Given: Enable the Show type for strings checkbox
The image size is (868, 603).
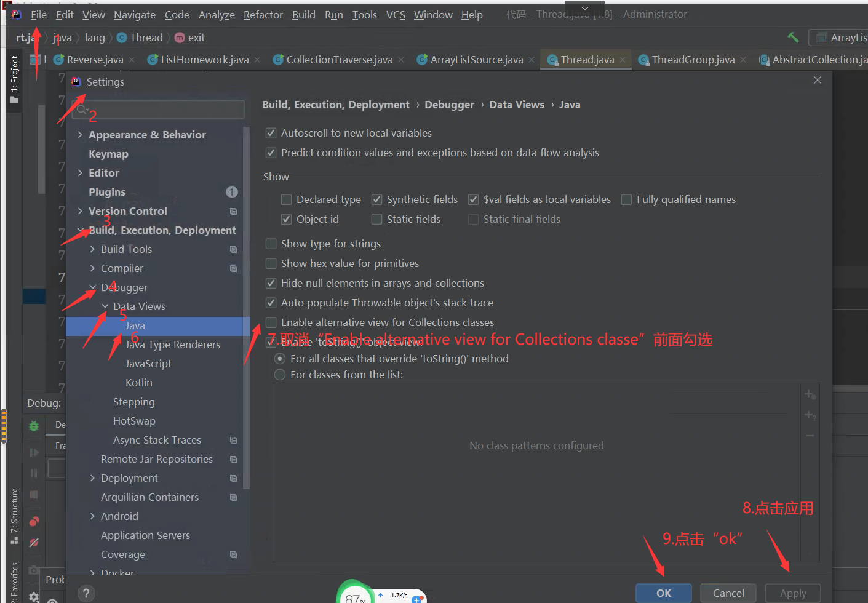Looking at the screenshot, I should tap(271, 244).
